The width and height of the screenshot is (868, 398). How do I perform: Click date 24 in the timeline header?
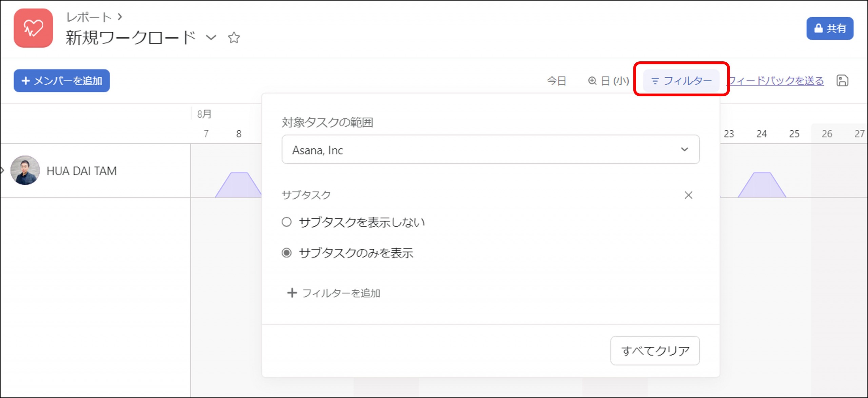tap(762, 134)
